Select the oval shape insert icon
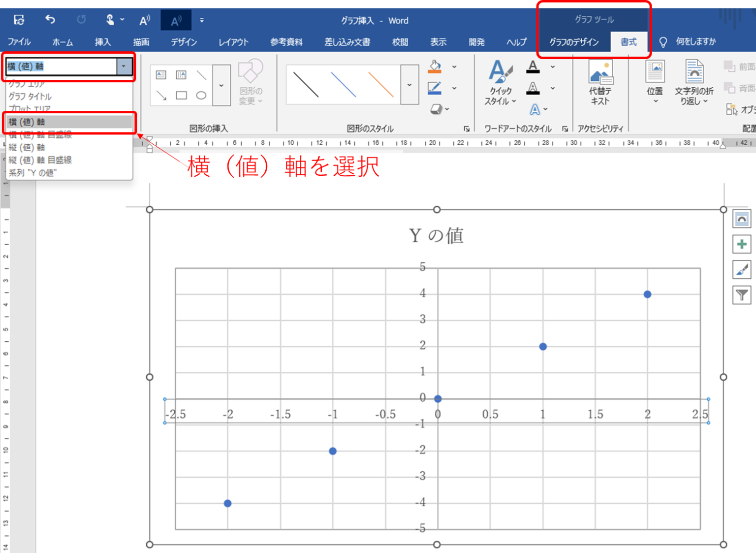This screenshot has width=756, height=553. click(x=202, y=95)
